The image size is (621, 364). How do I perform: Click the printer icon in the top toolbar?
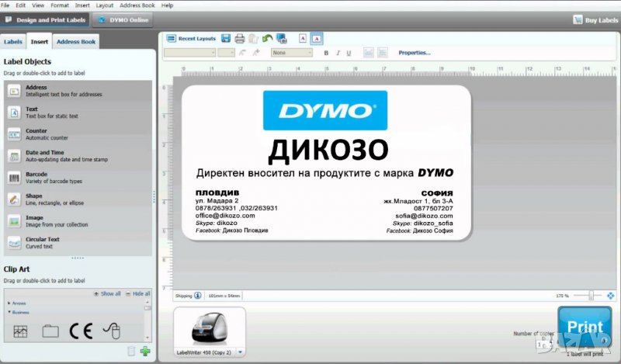(x=240, y=38)
